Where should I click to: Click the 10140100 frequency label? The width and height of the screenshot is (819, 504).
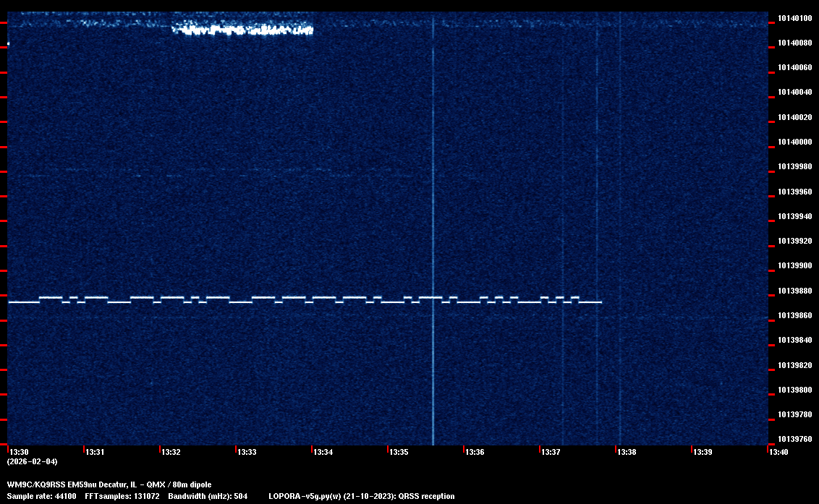[794, 18]
